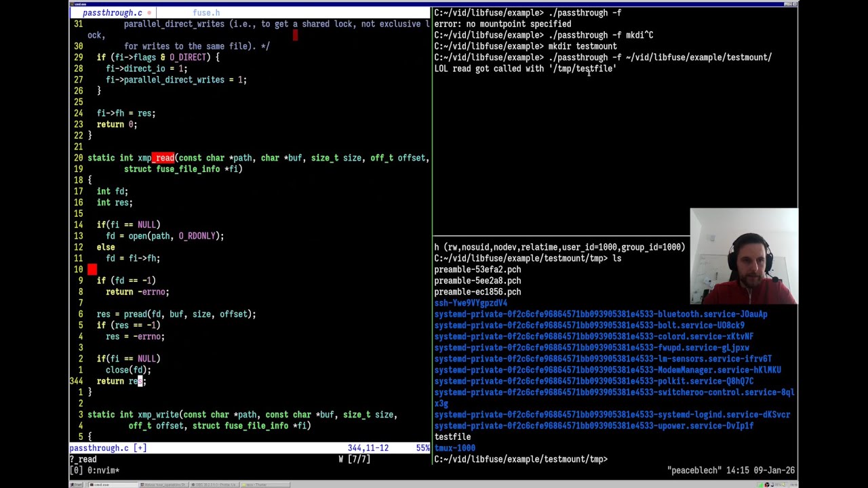Click the 'fi->direct_io = 1;' line
This screenshot has height=488, width=868.
[x=146, y=68]
